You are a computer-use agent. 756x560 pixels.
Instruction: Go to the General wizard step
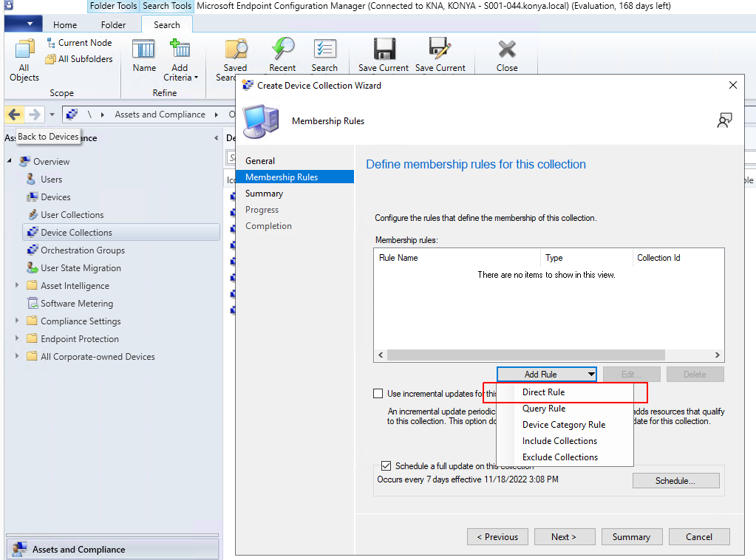(x=260, y=161)
